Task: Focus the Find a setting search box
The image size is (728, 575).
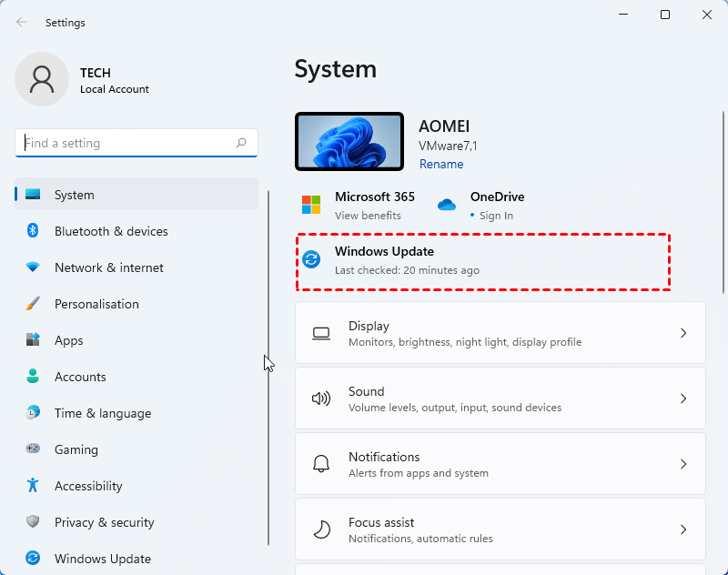Action: point(136,143)
